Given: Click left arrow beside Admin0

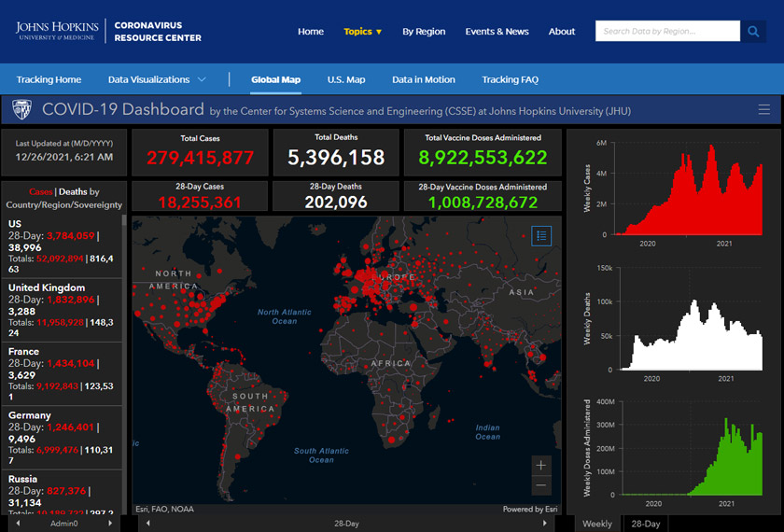Looking at the screenshot, I should click(19, 524).
